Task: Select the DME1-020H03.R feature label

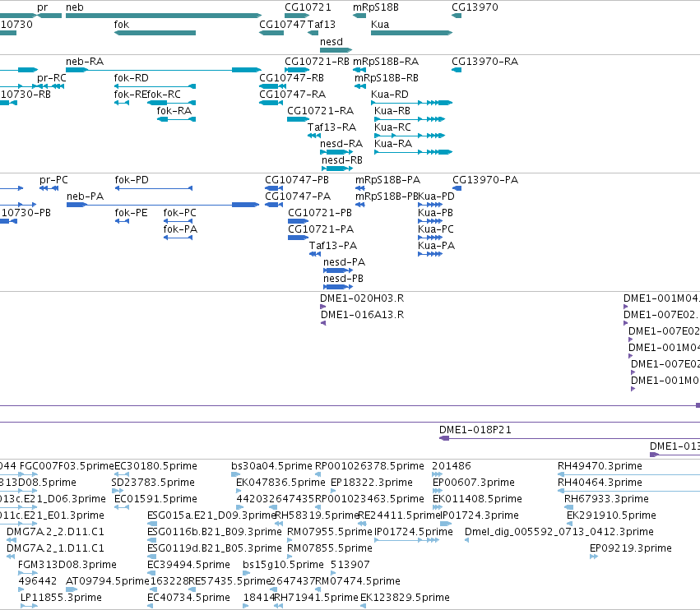Action: tap(362, 298)
